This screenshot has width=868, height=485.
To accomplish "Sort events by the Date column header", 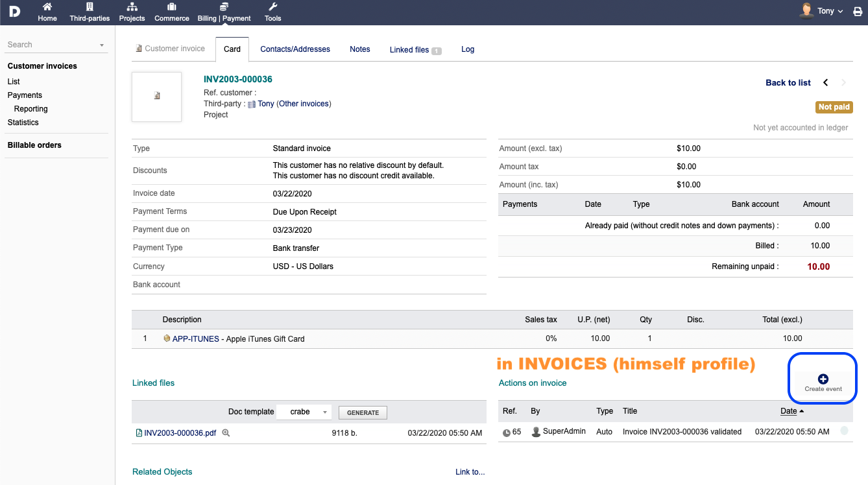I will click(x=789, y=411).
